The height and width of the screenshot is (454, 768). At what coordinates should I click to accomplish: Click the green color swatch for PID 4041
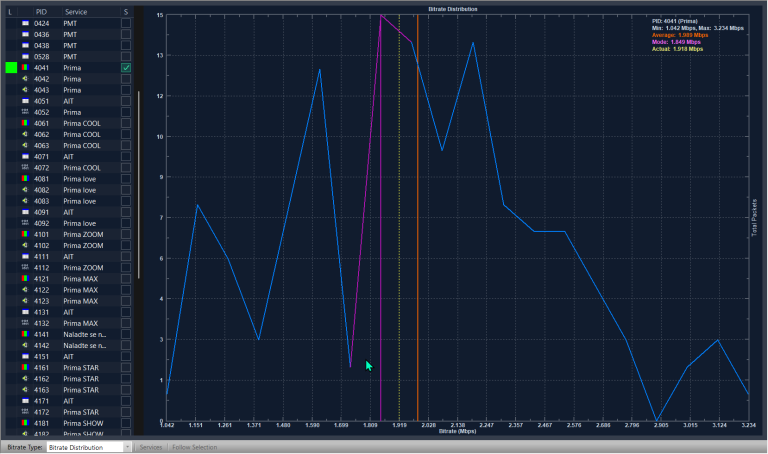[11, 68]
